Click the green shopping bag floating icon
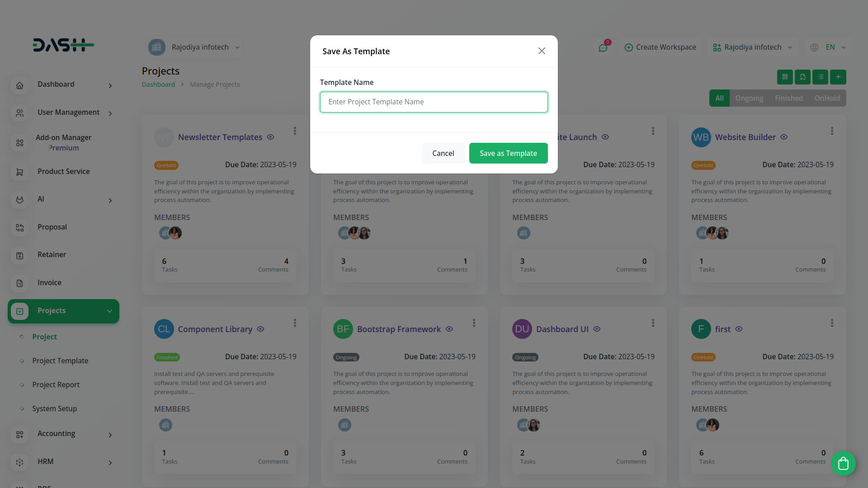The width and height of the screenshot is (868, 488). 843,463
